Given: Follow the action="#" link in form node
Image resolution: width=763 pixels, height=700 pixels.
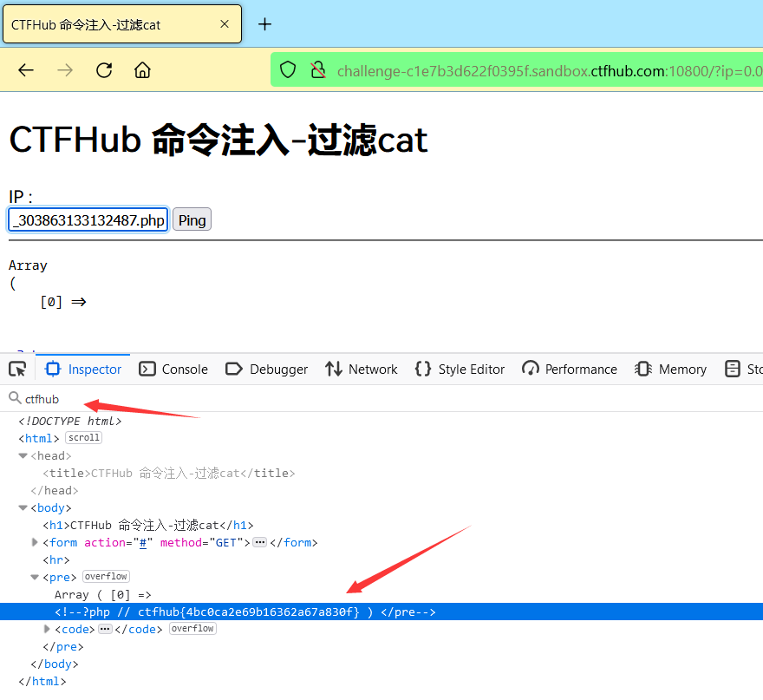Looking at the screenshot, I should (143, 543).
